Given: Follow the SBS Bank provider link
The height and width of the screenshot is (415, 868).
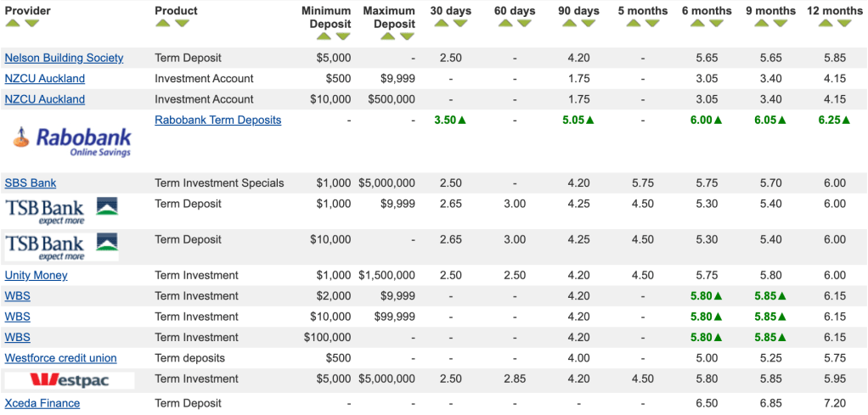Looking at the screenshot, I should pos(31,182).
